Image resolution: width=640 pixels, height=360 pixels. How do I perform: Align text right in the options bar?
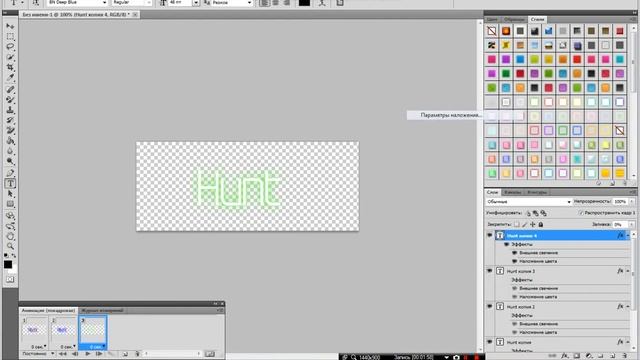[287, 3]
